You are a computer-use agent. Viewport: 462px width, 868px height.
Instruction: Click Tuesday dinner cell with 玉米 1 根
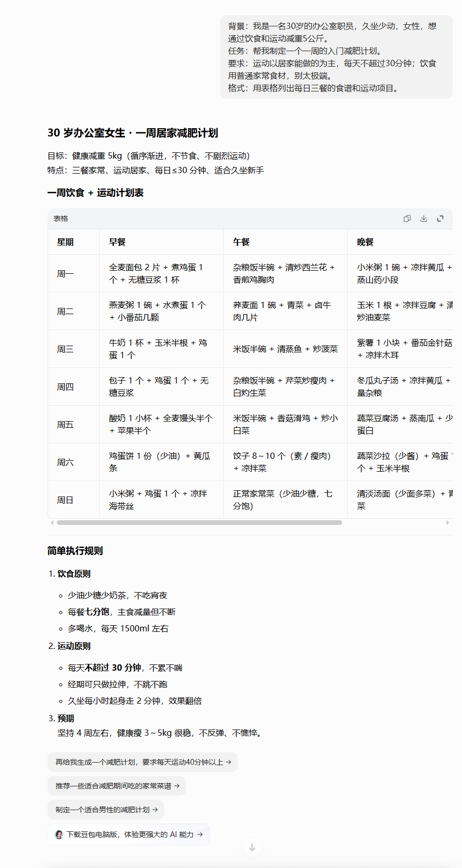(400, 311)
